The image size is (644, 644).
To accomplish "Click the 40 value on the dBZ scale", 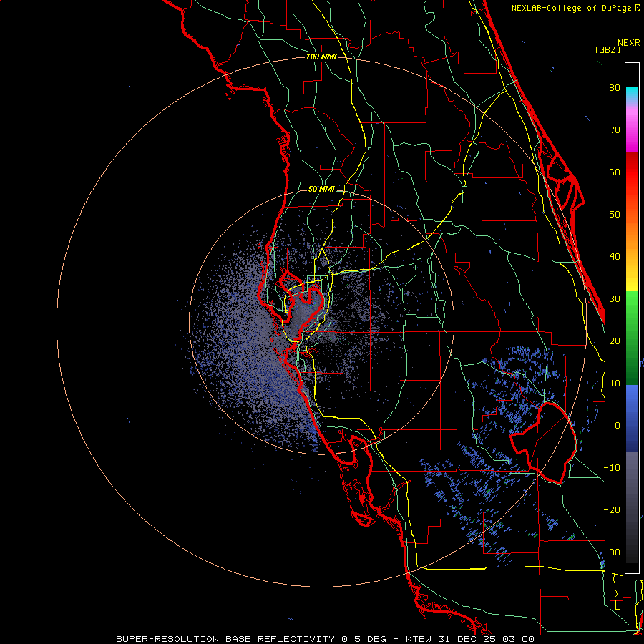I will coord(615,257).
